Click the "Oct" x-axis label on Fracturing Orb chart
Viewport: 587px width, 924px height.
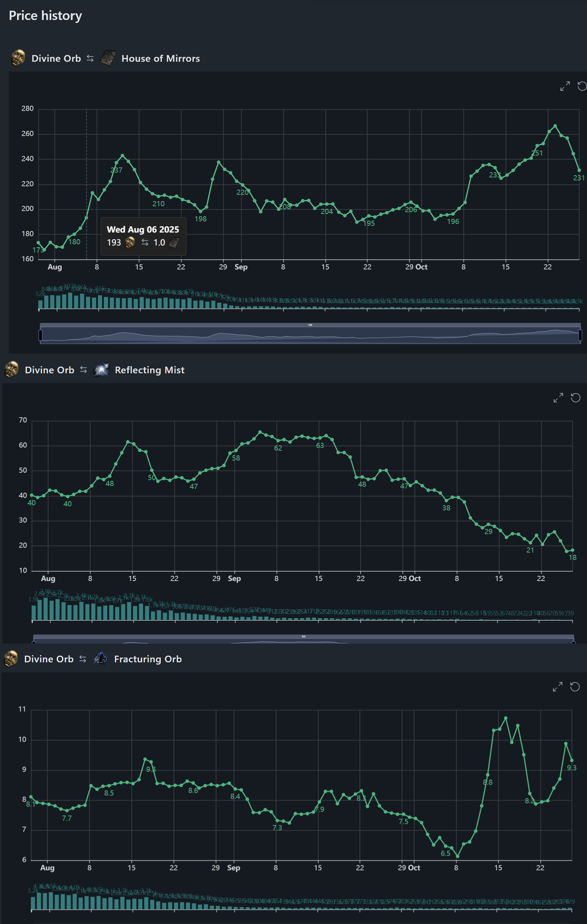pyautogui.click(x=414, y=867)
